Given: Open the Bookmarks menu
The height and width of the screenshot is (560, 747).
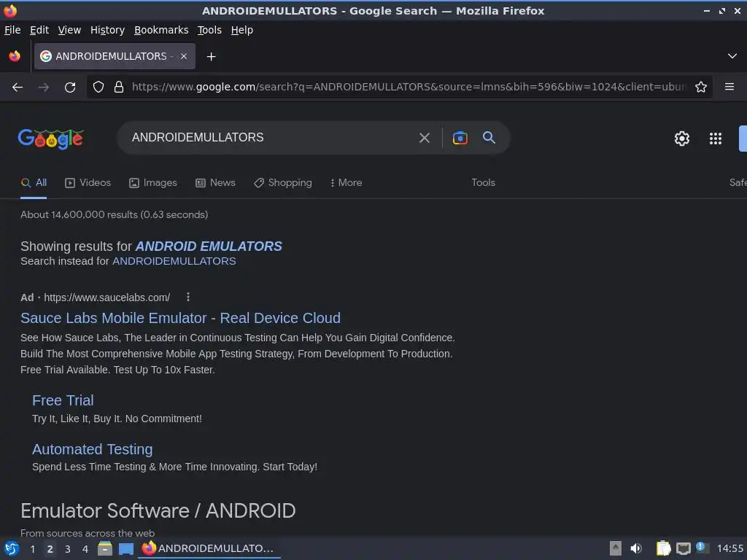Looking at the screenshot, I should coord(161,30).
